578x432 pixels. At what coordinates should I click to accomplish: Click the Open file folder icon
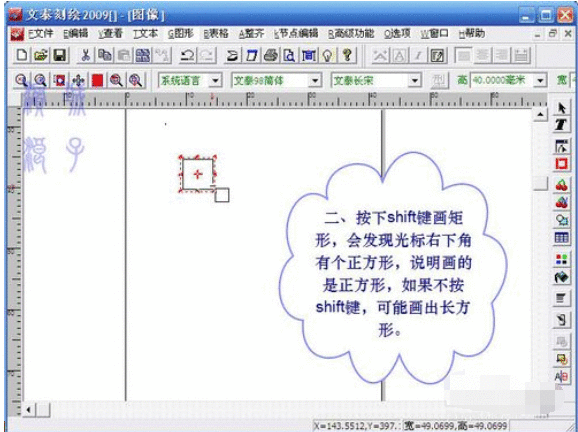point(41,55)
